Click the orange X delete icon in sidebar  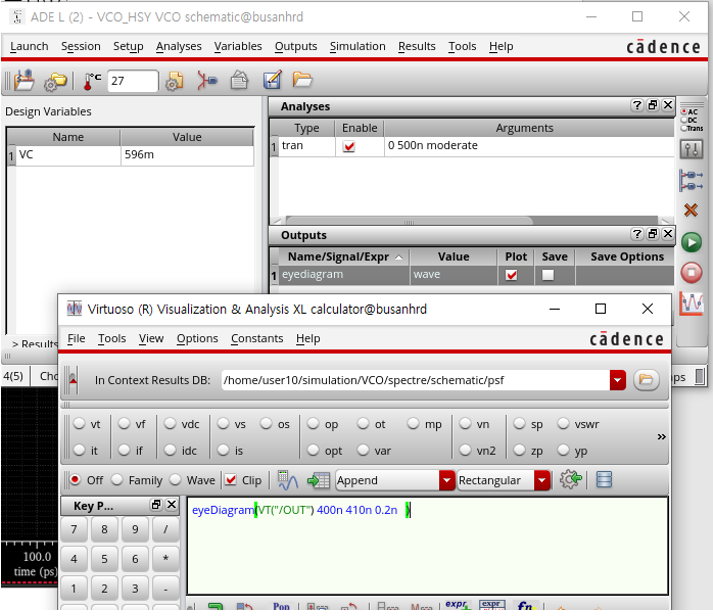click(691, 210)
